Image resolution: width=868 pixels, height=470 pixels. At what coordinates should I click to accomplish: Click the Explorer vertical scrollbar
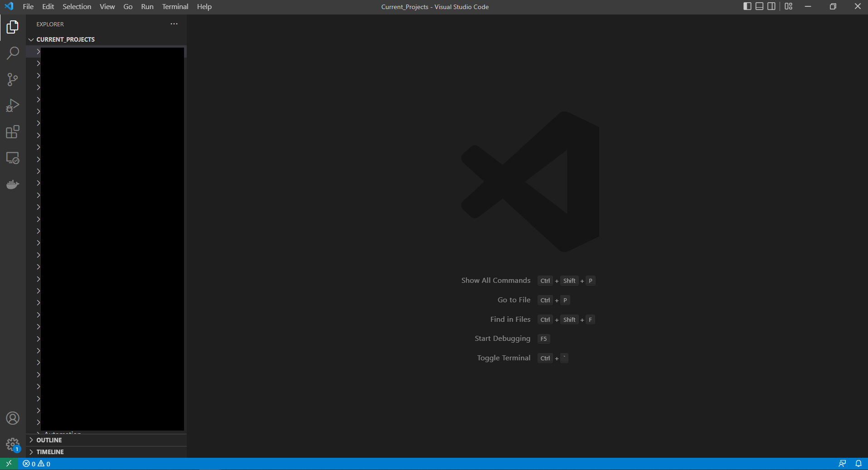185,52
